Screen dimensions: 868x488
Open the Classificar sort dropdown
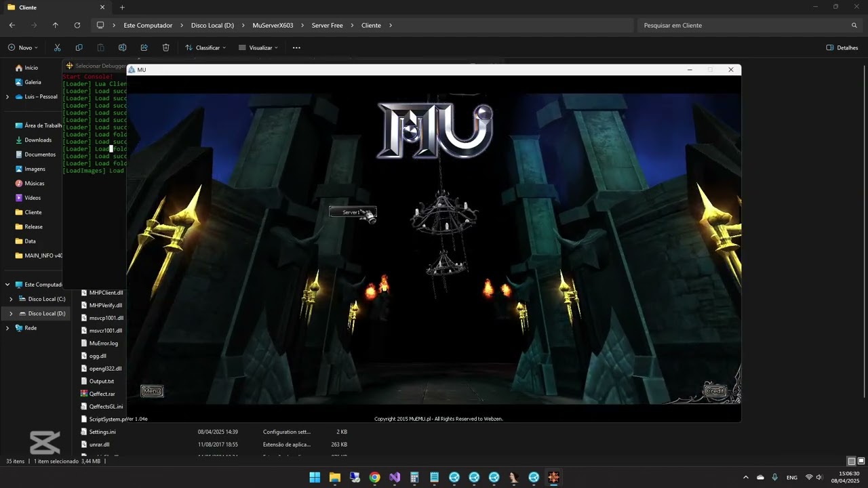(x=205, y=47)
